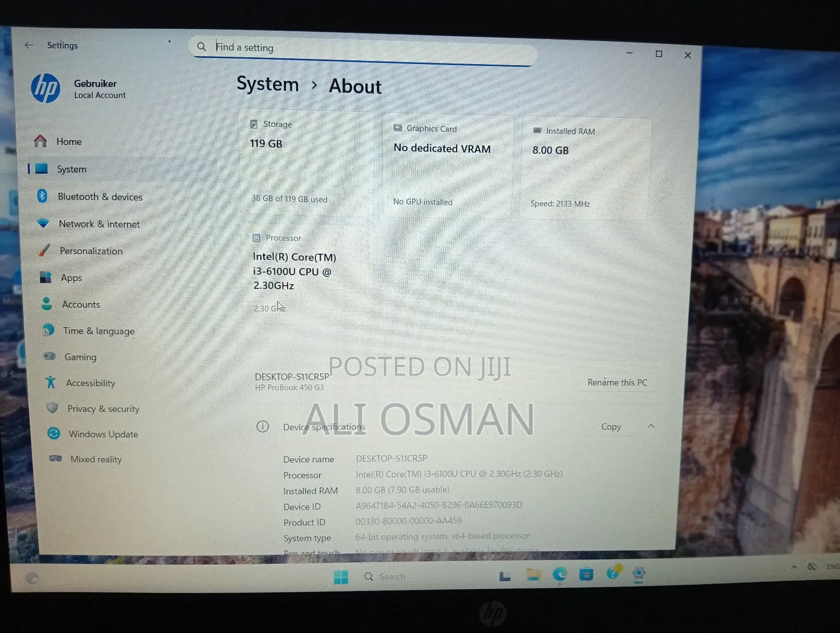840x633 pixels.
Task: Click the HP ProBook 450 G3 model text
Action: (289, 388)
